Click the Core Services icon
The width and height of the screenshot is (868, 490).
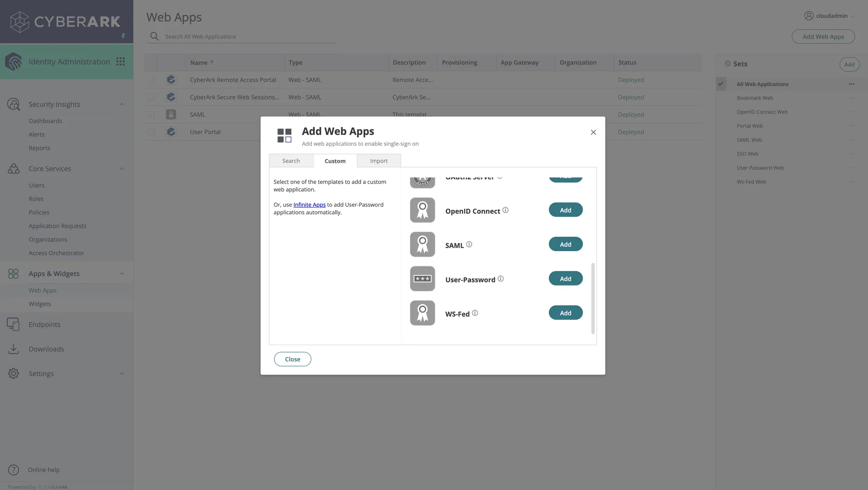[14, 168]
